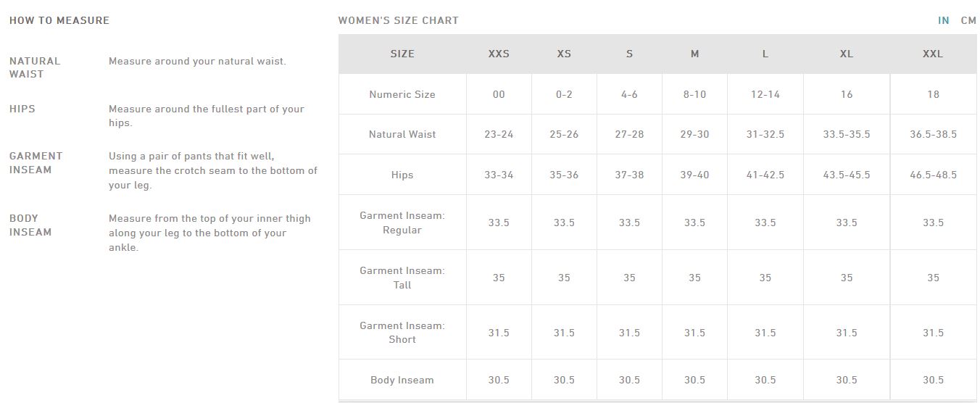Image resolution: width=980 pixels, height=403 pixels.
Task: Select the GARMENT INSEAM measuring label
Action: tap(36, 163)
